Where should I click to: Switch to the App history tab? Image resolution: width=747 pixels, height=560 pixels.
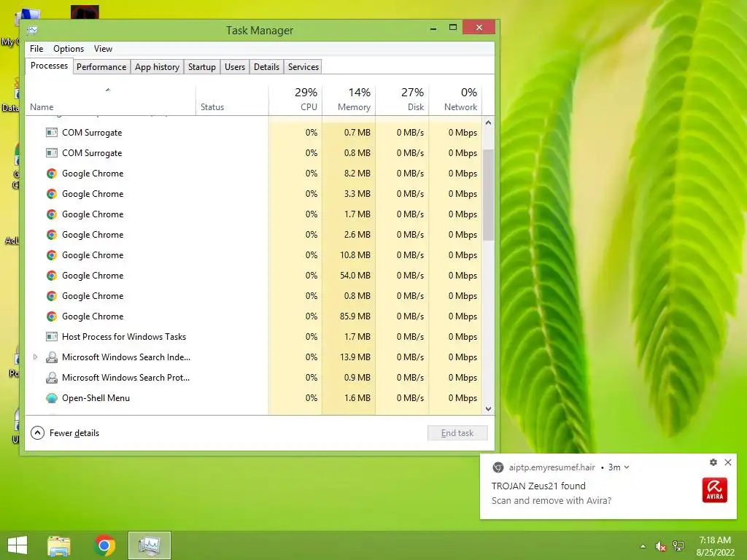158,66
